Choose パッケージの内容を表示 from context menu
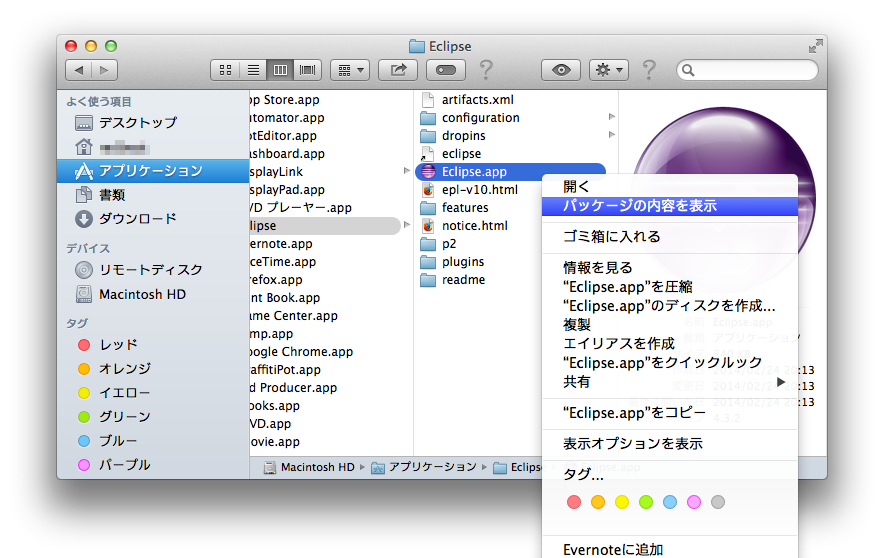 click(x=670, y=206)
